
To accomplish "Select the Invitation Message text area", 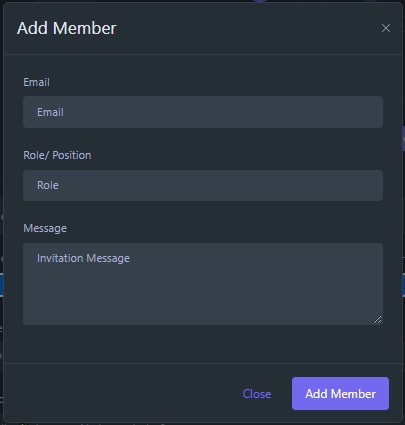I will pyautogui.click(x=203, y=284).
